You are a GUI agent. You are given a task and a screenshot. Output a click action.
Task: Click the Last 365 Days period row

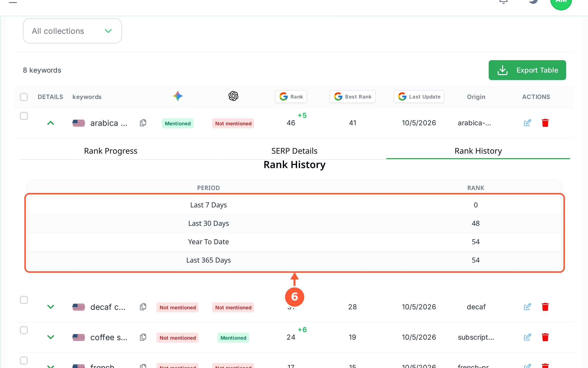tap(294, 260)
